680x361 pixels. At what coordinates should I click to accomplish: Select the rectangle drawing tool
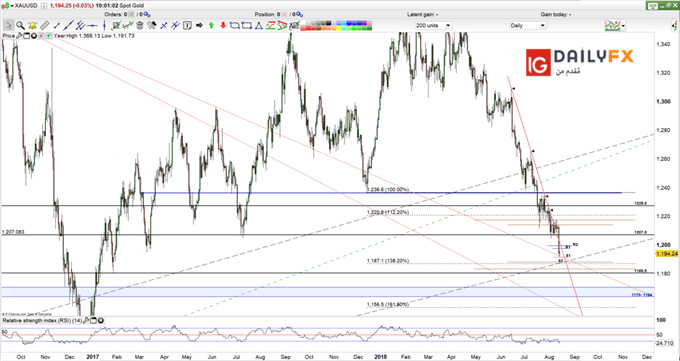[246, 26]
